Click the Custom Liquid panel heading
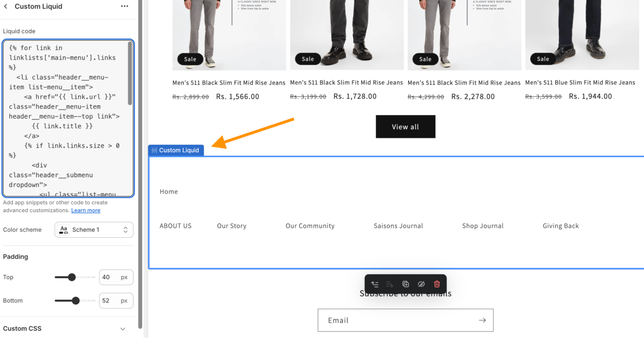Screen dimensions: 644x338 coord(38,6)
